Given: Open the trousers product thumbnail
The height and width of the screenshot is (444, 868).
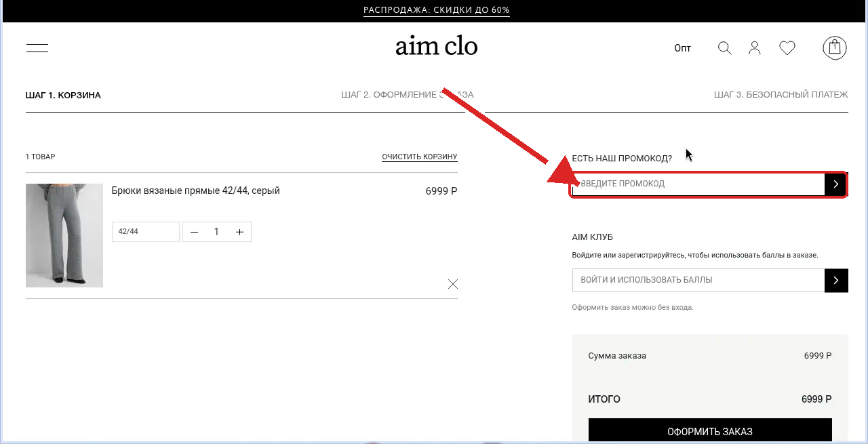Looking at the screenshot, I should click(x=64, y=235).
